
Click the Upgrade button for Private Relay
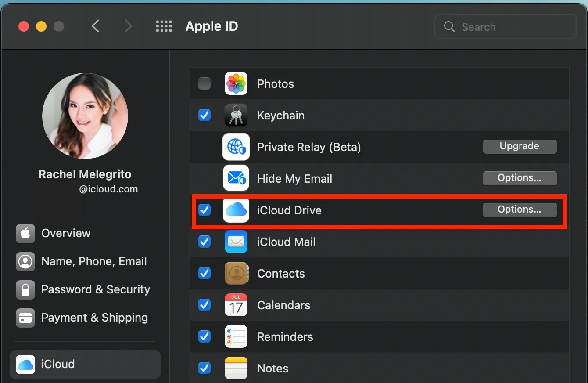click(520, 146)
